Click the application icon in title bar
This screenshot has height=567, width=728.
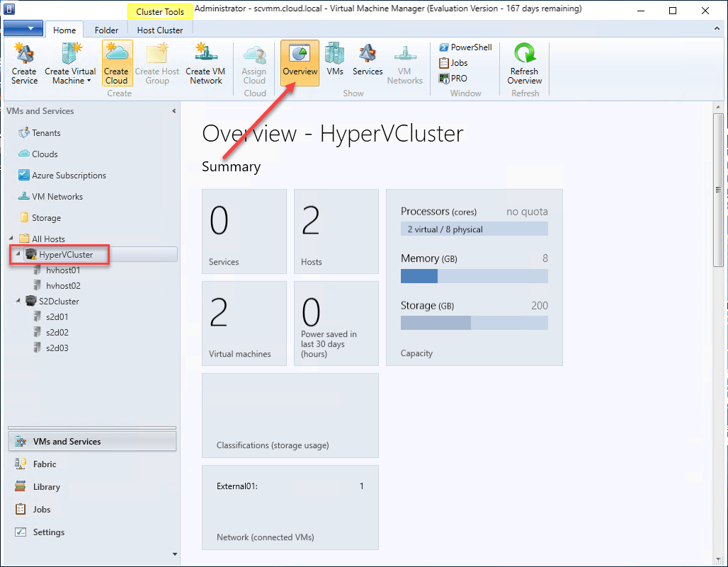click(9, 8)
